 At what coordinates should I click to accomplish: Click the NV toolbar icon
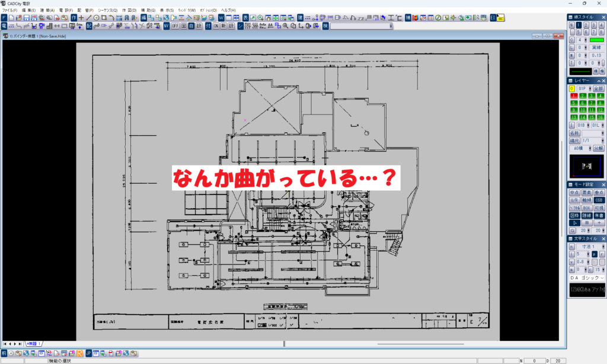click(x=167, y=26)
